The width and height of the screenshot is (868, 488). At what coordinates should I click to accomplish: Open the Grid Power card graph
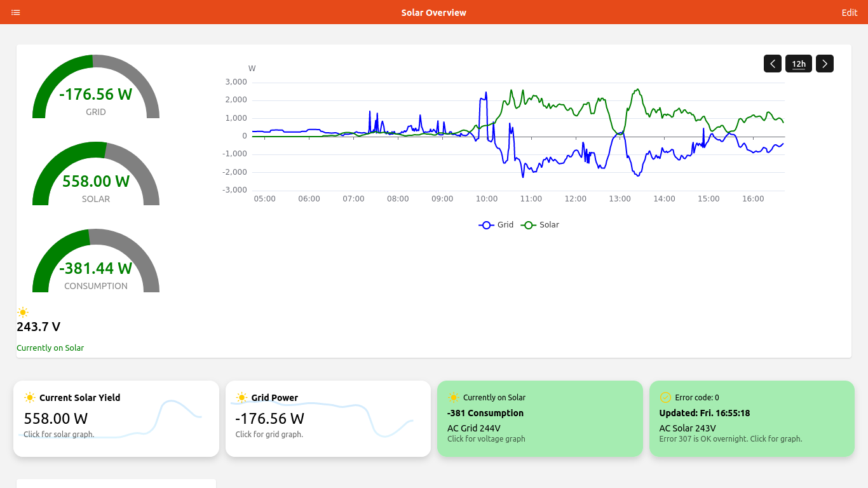tap(328, 419)
